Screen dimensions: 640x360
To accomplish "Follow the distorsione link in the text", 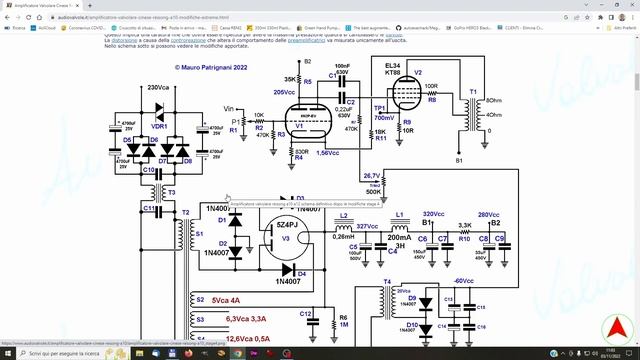I will point(124,40).
